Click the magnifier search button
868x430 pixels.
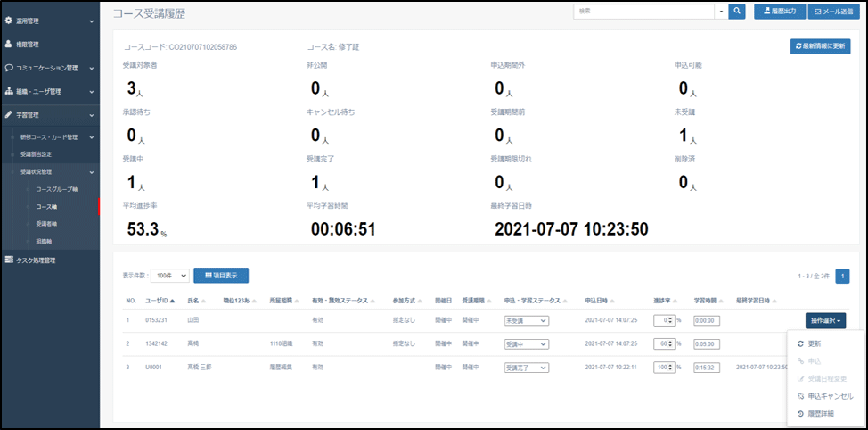coord(737,12)
